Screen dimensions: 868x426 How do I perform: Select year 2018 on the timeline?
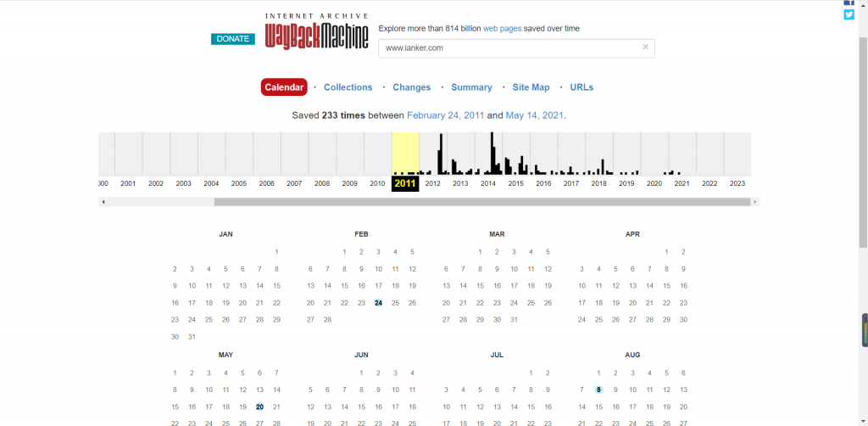599,183
